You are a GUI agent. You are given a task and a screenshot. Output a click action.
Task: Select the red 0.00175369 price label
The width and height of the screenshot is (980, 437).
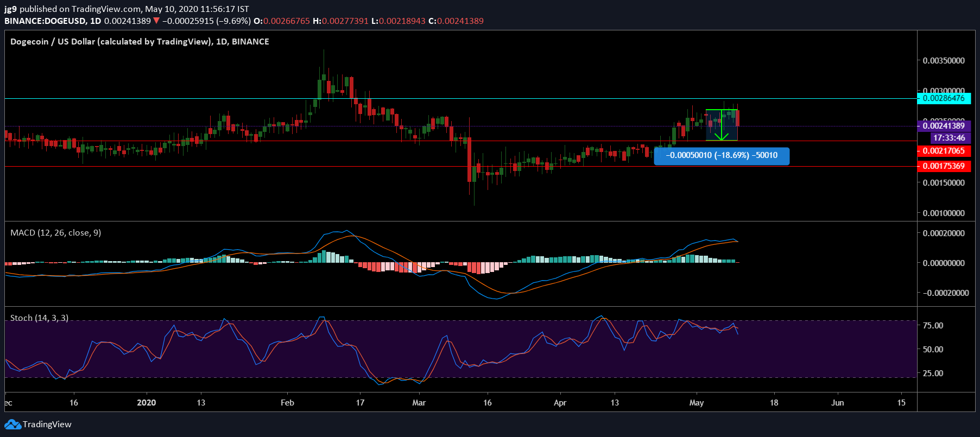pos(944,166)
